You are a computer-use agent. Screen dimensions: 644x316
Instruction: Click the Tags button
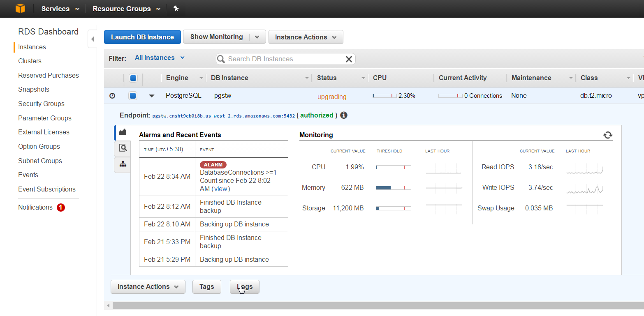point(207,287)
